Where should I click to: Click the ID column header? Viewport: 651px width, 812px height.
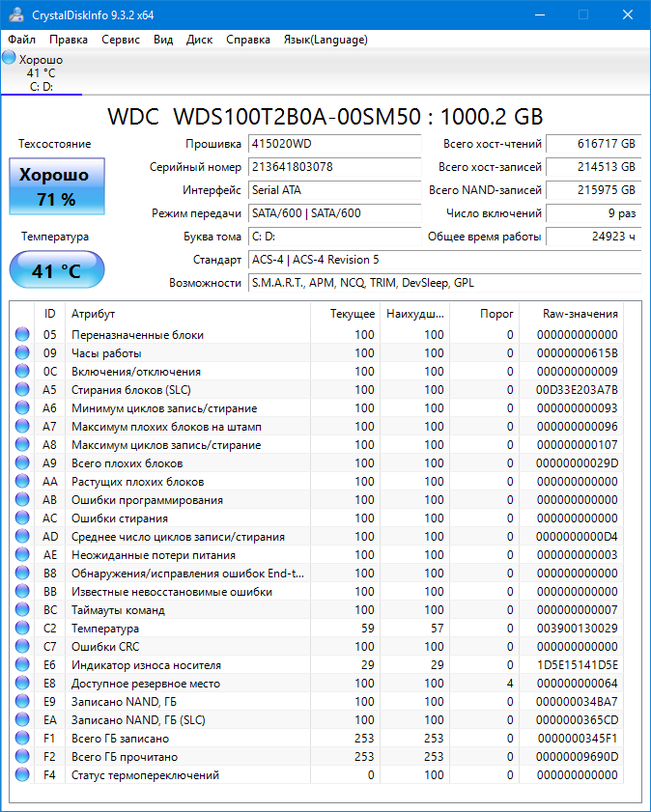point(49,313)
